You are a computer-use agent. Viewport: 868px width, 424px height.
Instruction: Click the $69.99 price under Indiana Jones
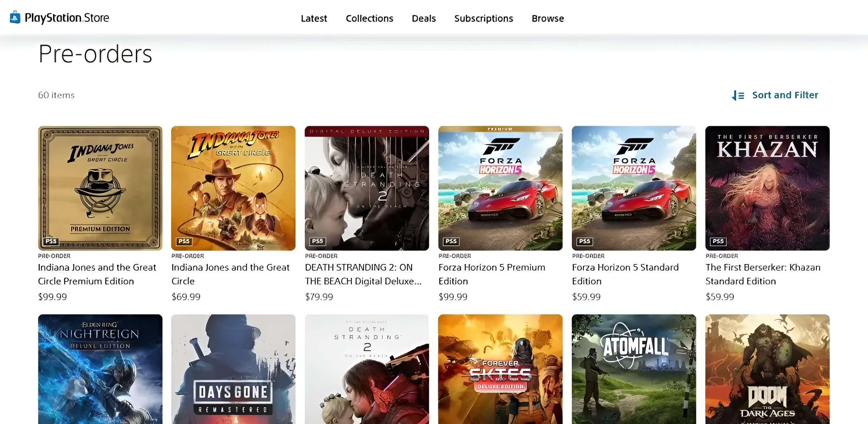(186, 297)
